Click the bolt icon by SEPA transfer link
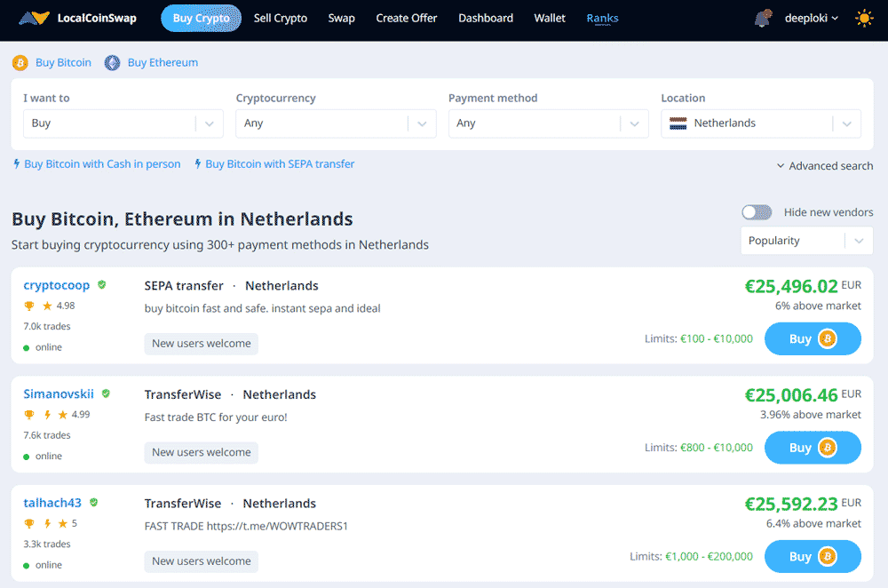This screenshot has height=588, width=888. tap(198, 163)
